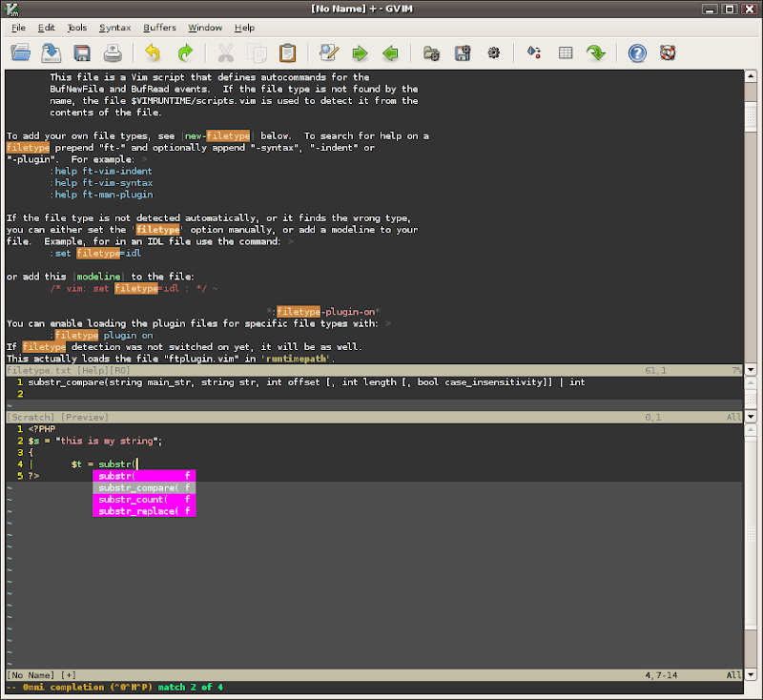
Task: Open Vim help with the question mark icon
Action: click(637, 52)
